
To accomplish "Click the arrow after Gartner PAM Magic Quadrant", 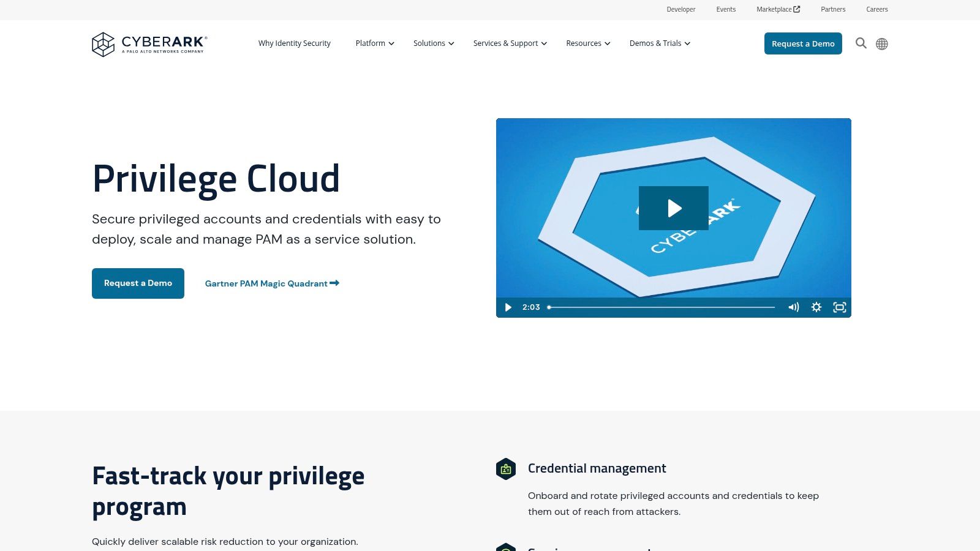I will coord(334,283).
